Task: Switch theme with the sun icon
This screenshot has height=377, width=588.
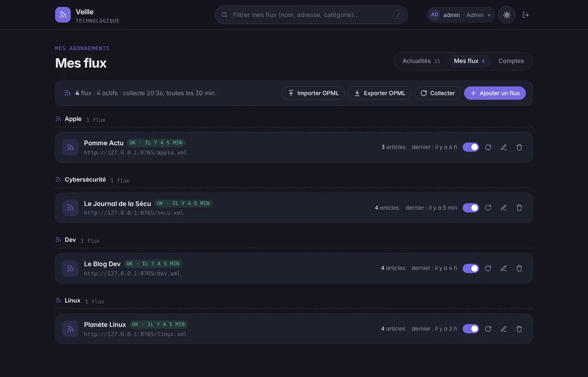Action: [x=507, y=15]
